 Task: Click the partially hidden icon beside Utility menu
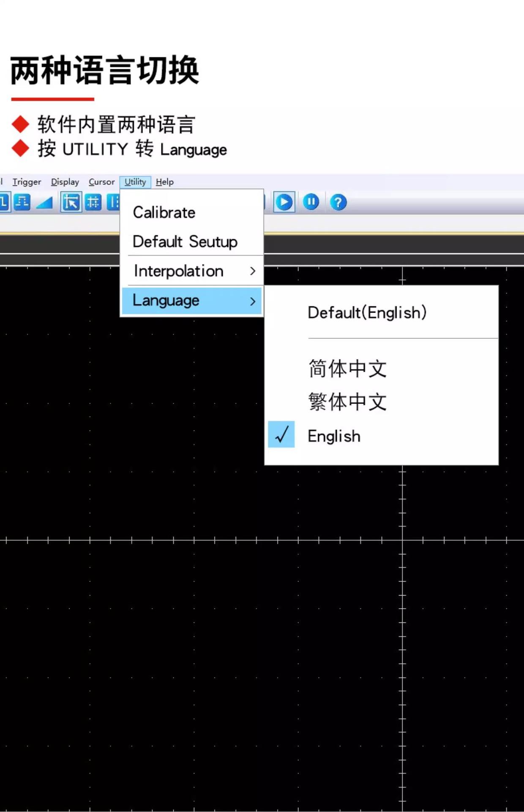click(113, 202)
